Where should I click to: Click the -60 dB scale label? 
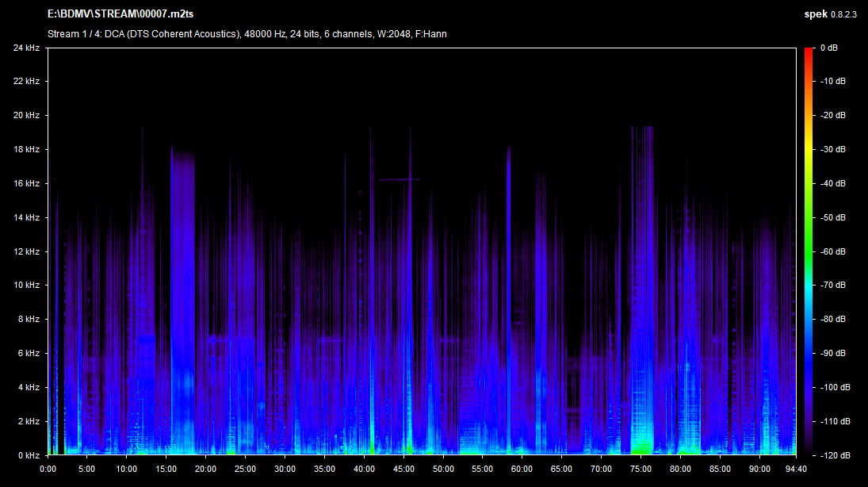(x=832, y=251)
